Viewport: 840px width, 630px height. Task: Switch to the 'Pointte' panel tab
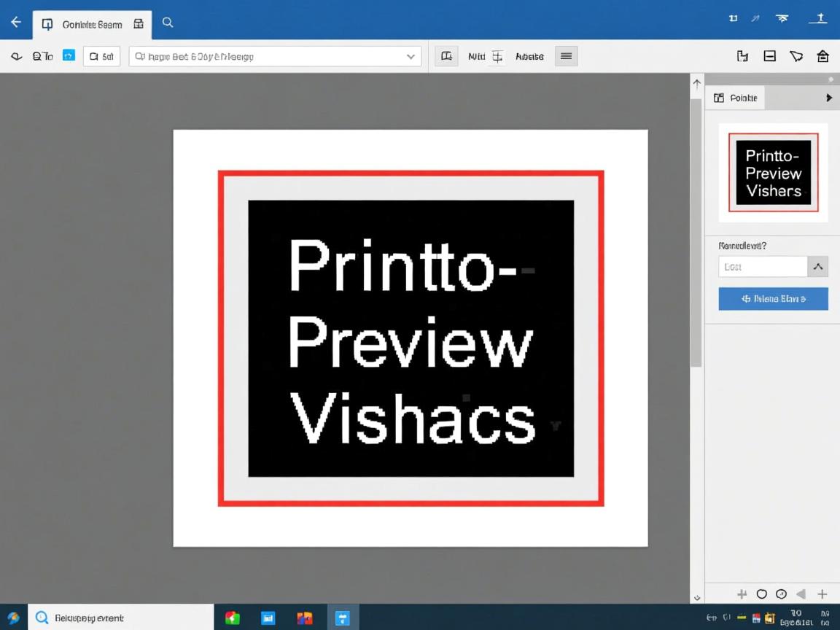click(735, 98)
